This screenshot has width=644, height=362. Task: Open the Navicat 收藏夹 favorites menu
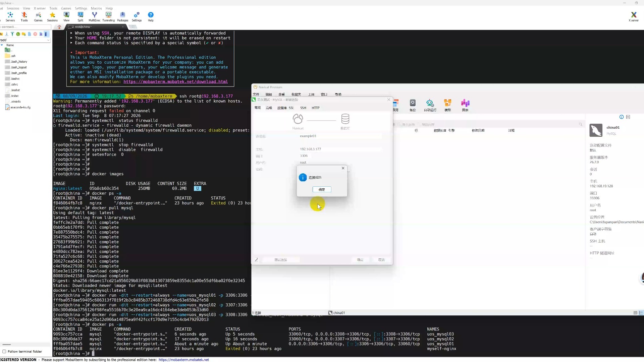[296, 95]
